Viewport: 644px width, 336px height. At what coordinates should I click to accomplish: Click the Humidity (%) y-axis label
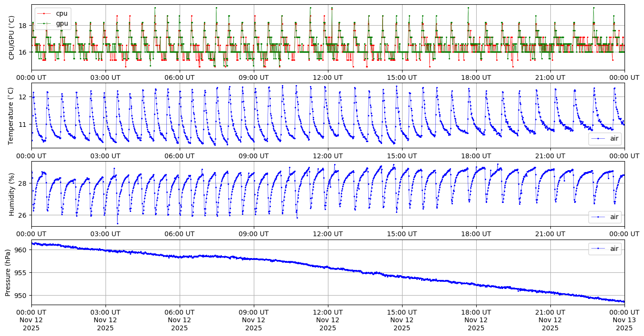[12, 194]
